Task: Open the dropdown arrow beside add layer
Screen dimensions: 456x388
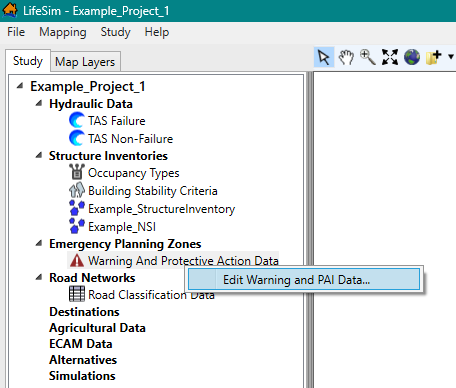Action: [451, 57]
